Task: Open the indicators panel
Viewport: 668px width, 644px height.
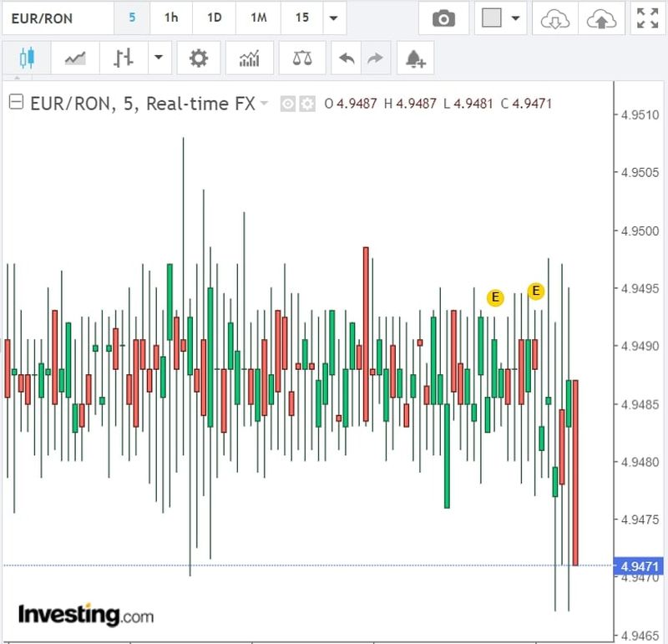Action: 249,58
